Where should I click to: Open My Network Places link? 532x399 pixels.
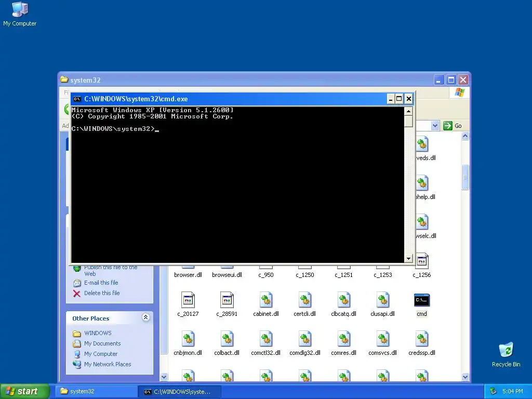point(108,364)
